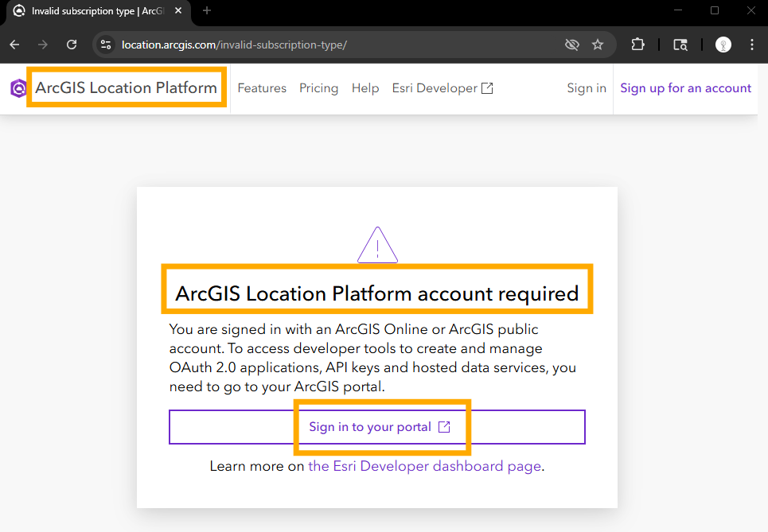Bookmark this page with the star icon

pos(598,45)
